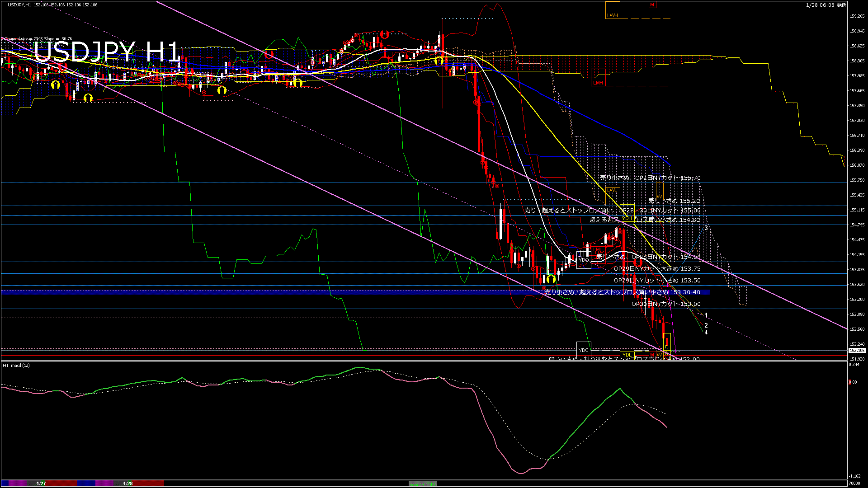Click the 1/27 date marker on timeline
Viewport: 868px width, 488px height.
tap(41, 483)
